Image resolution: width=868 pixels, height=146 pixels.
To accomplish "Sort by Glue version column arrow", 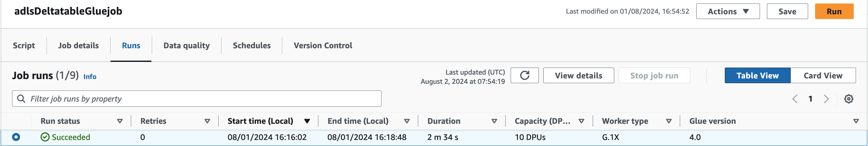I will (856, 121).
